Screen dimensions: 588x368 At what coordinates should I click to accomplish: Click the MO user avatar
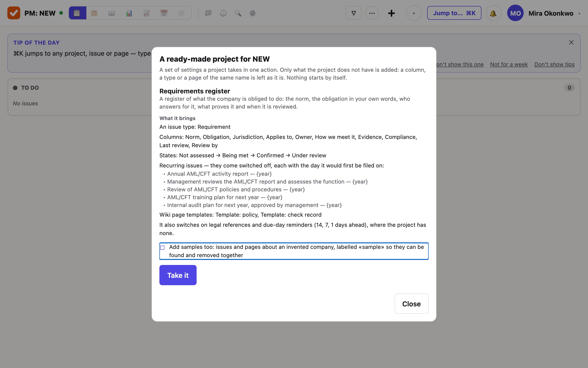coord(515,13)
